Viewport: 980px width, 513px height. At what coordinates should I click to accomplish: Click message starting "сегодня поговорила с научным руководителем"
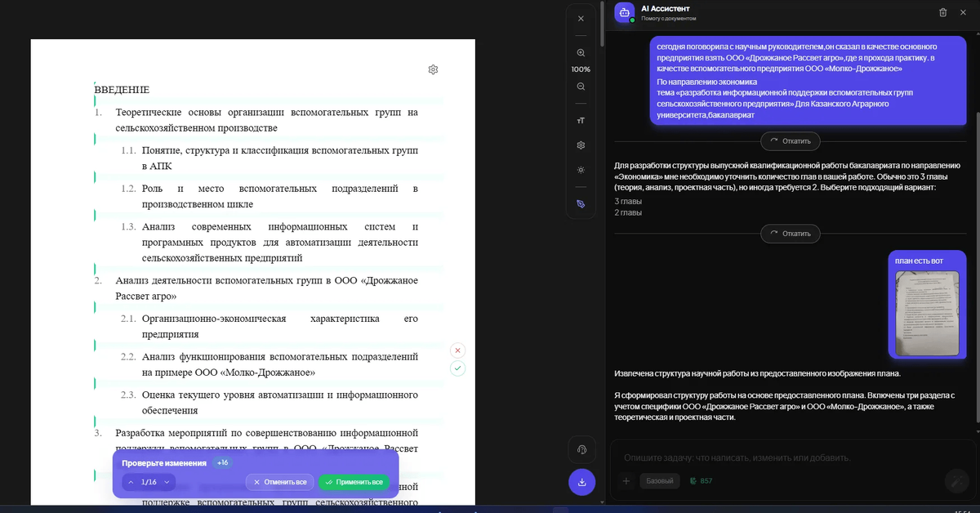pos(809,81)
